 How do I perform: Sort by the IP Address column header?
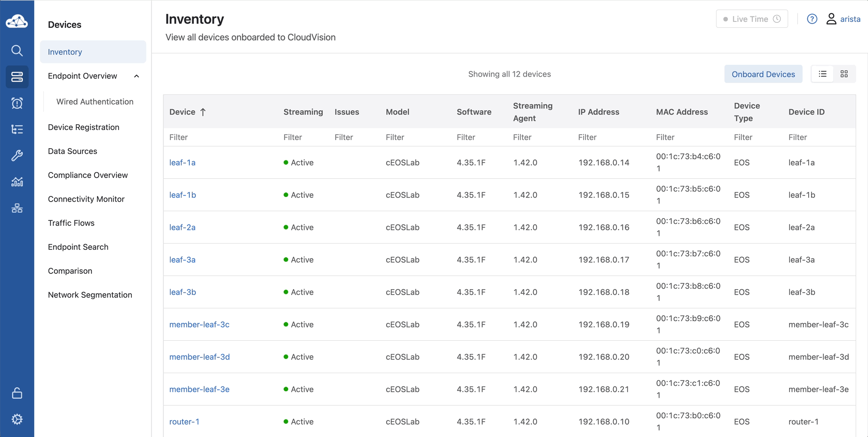pyautogui.click(x=599, y=112)
